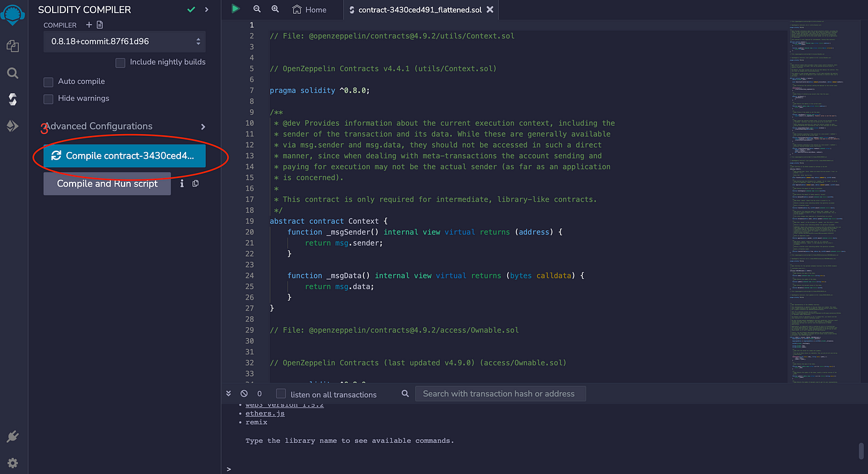The width and height of the screenshot is (868, 474).
Task: Close the flattened.sol editor tab
Action: click(490, 10)
